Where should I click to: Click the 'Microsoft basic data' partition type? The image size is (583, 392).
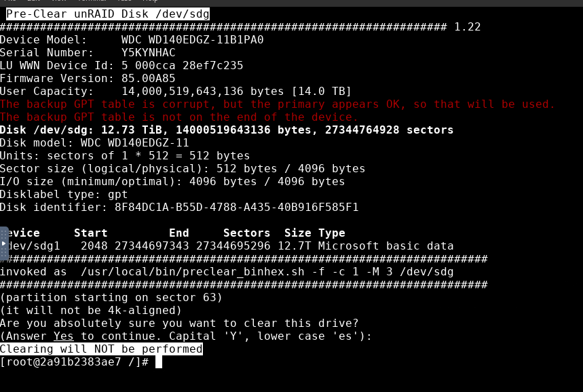(385, 246)
